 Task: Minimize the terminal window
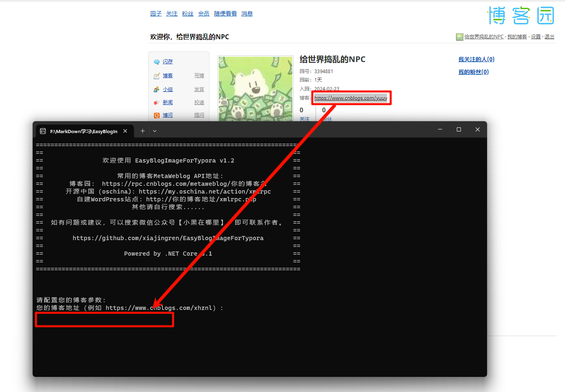440,129
